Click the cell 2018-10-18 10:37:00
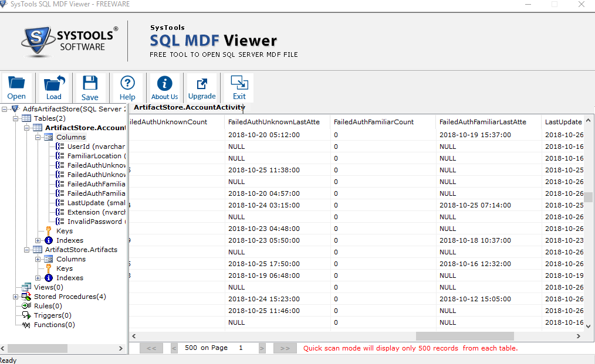595x364 pixels. click(475, 240)
